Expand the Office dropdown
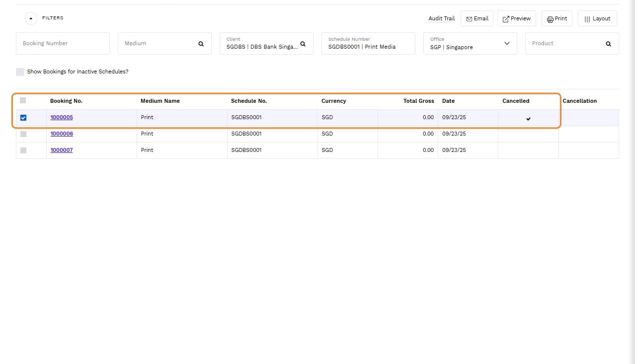 coord(507,43)
